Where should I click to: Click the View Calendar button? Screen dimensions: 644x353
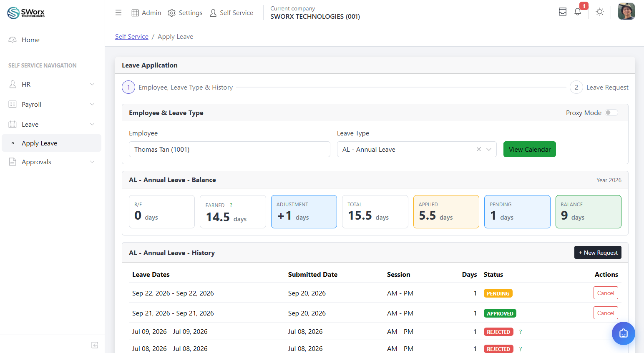click(x=530, y=149)
